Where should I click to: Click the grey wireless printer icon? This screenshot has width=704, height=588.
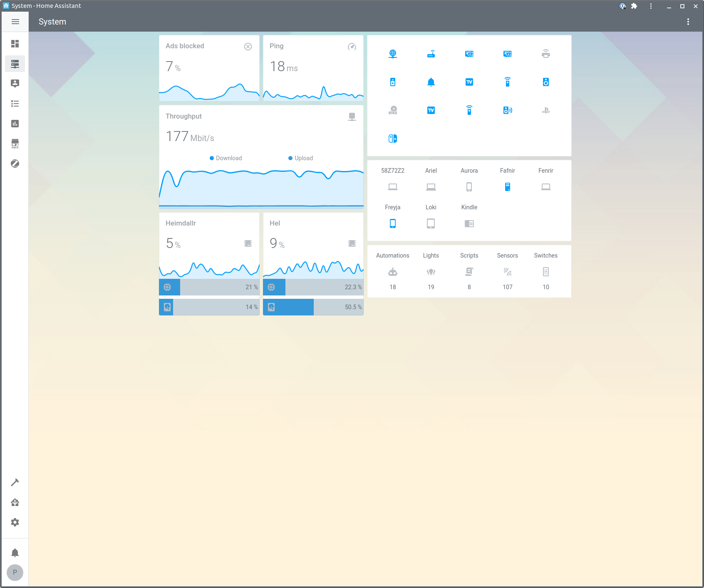(546, 54)
